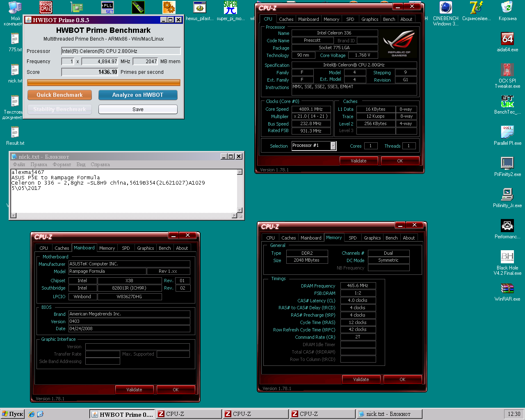This screenshot has height=420, width=525.
Task: Click the Score field showing 1436.10
Action: [90, 72]
